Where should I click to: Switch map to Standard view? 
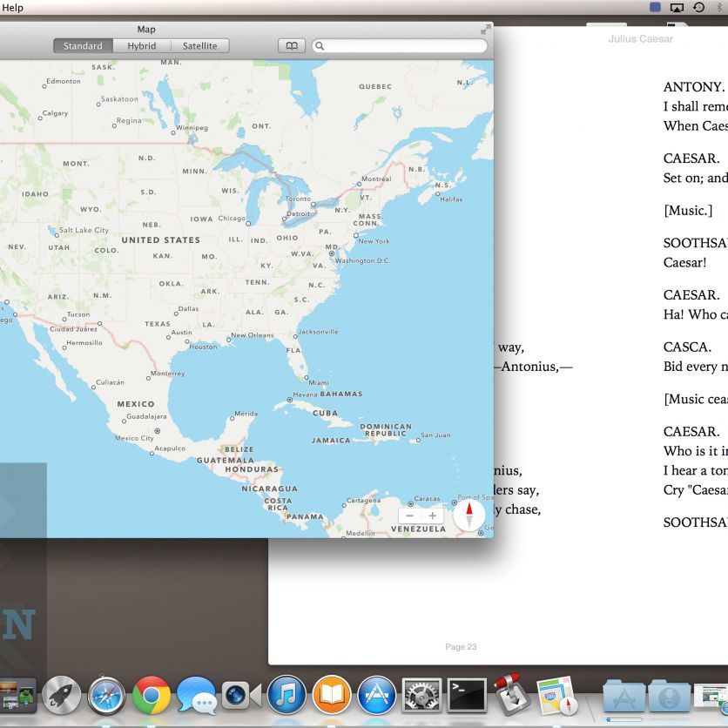click(x=83, y=46)
